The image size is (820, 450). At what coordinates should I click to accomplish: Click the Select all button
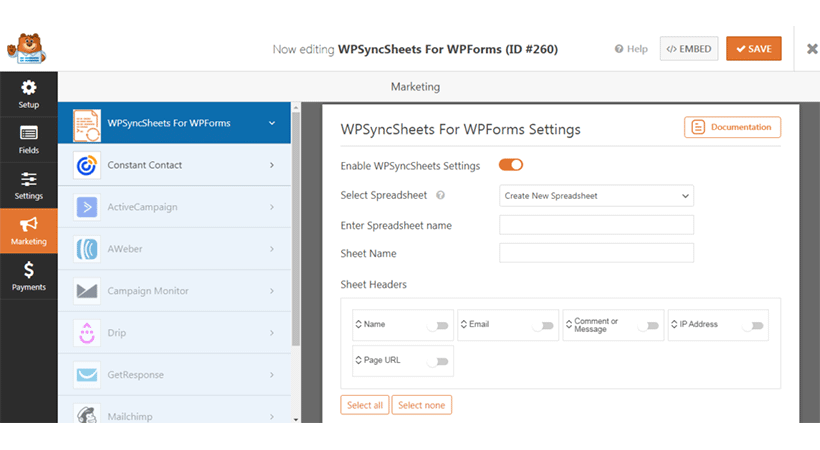tap(365, 405)
